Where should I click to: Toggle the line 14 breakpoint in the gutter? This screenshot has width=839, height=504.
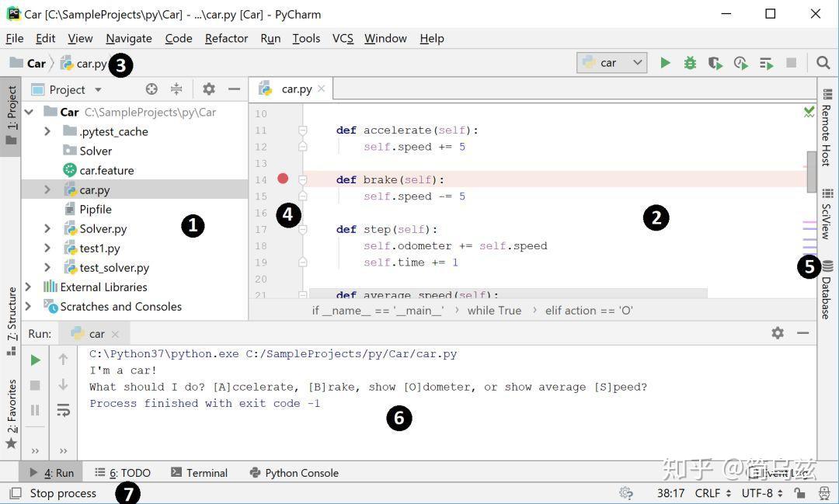tap(283, 179)
